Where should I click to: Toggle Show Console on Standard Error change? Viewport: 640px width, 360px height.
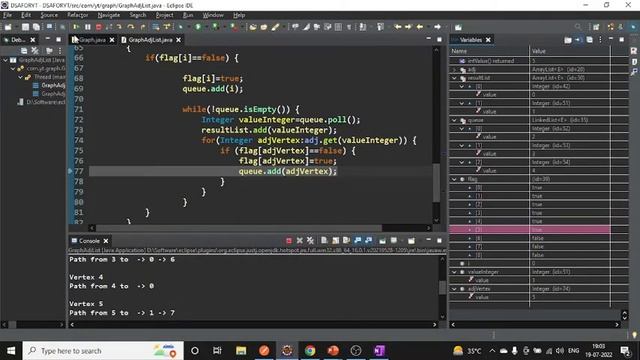pyautogui.click(x=369, y=240)
